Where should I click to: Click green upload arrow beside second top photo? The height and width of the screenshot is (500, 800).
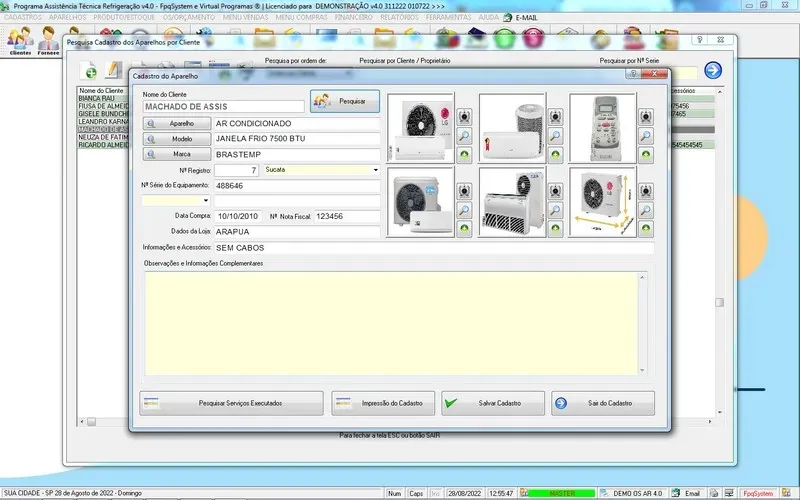556,155
